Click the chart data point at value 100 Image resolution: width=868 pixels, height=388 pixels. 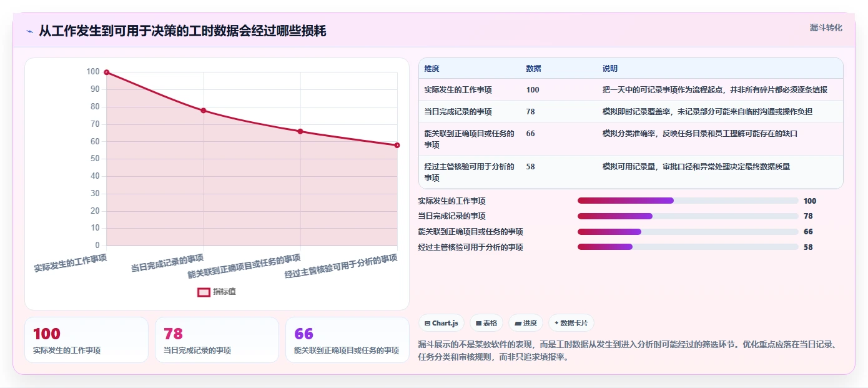[107, 72]
